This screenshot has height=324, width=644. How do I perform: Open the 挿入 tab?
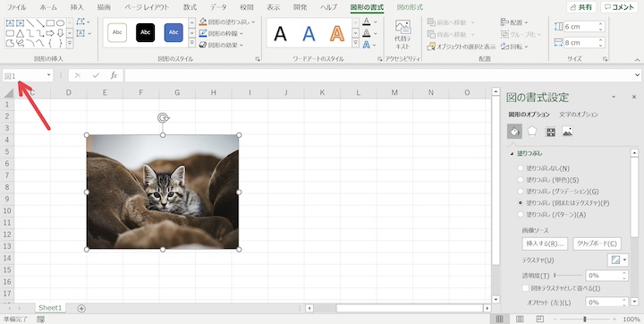pyautogui.click(x=77, y=7)
